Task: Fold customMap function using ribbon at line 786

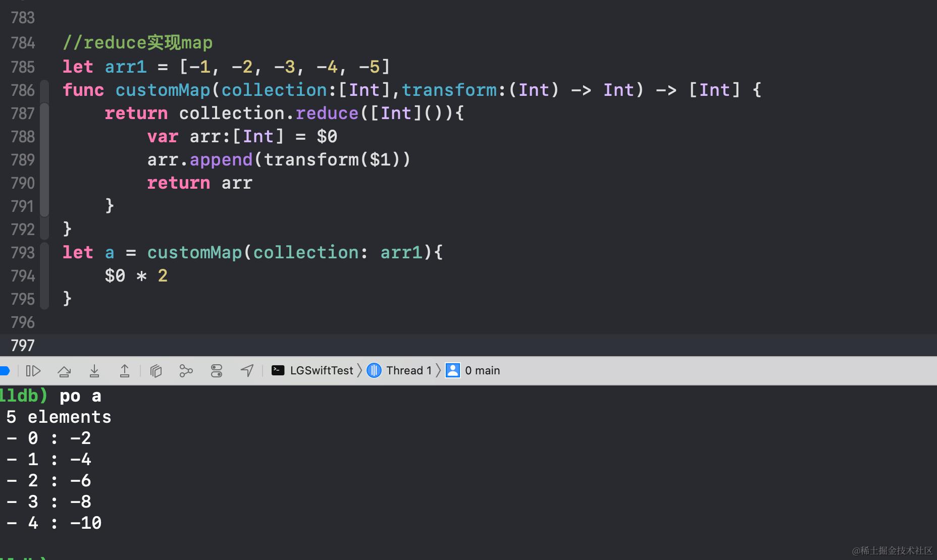Action: (45, 90)
